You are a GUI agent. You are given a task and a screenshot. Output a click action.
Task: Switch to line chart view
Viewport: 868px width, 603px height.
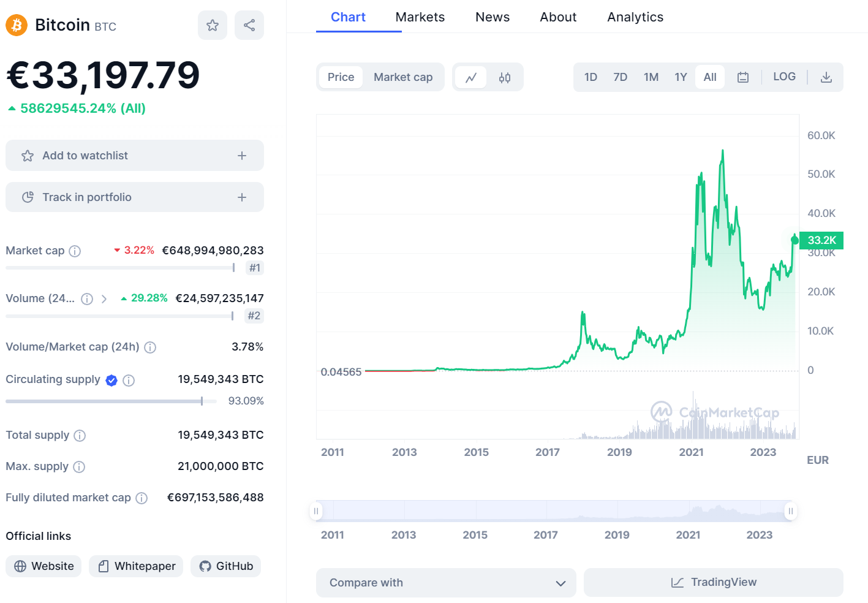471,77
